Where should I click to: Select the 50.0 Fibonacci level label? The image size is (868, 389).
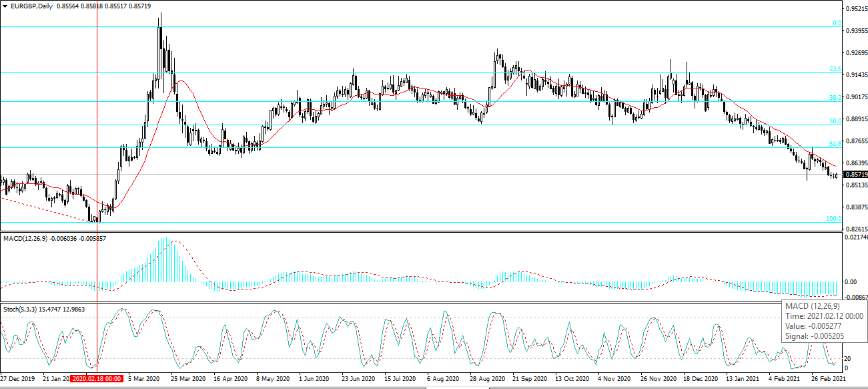click(835, 120)
